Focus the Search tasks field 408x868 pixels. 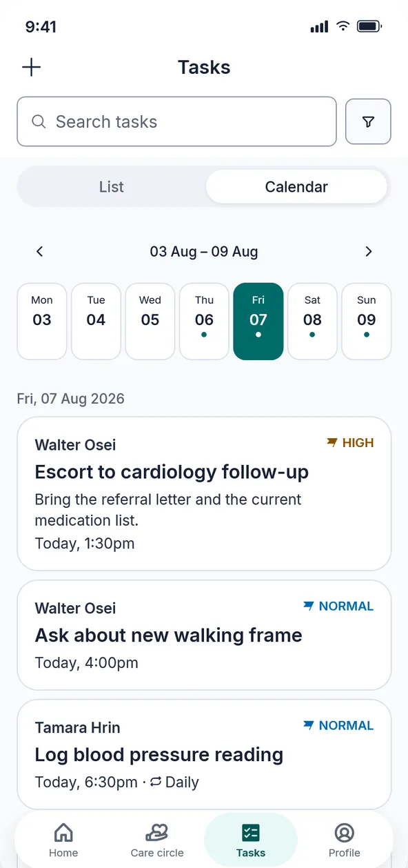tap(176, 121)
